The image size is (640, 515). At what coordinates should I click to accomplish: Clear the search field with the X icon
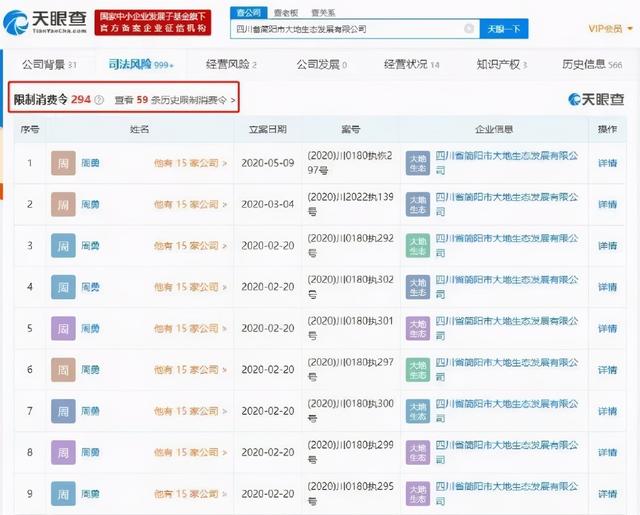pyautogui.click(x=469, y=29)
